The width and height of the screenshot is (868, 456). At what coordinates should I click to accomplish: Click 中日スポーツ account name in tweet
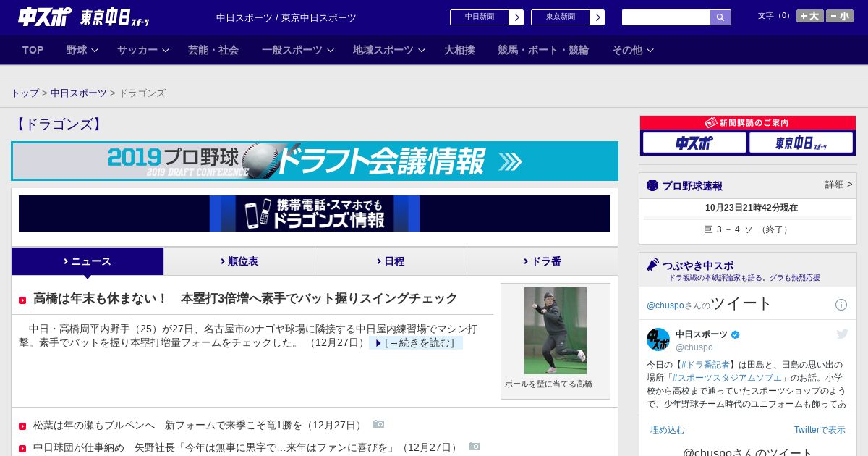[x=702, y=334]
